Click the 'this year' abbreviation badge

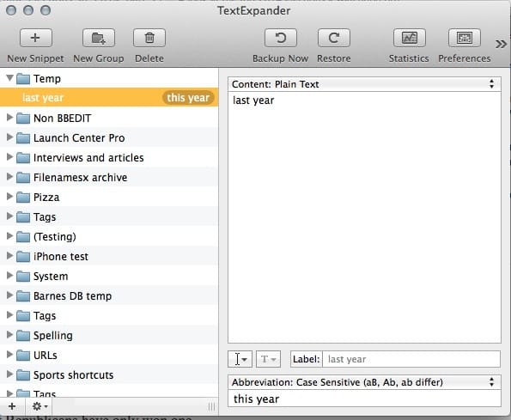pyautogui.click(x=188, y=97)
